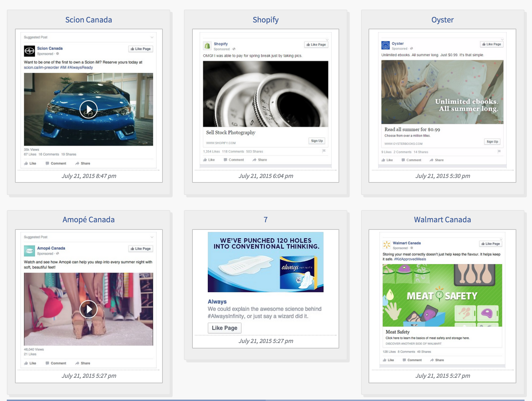The image size is (532, 401).
Task: Open the Scion Suggested Post dropdown chevron
Action: [x=152, y=37]
